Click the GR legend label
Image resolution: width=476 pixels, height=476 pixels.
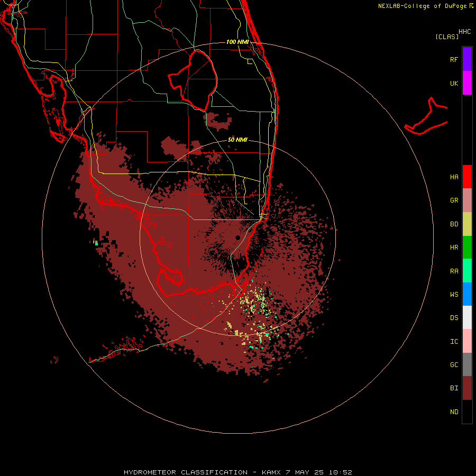tap(454, 200)
